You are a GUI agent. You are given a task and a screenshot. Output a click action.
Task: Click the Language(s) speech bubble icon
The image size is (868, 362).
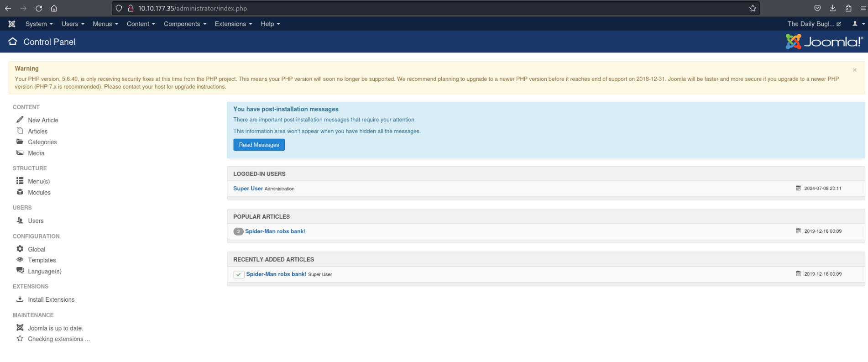(20, 270)
